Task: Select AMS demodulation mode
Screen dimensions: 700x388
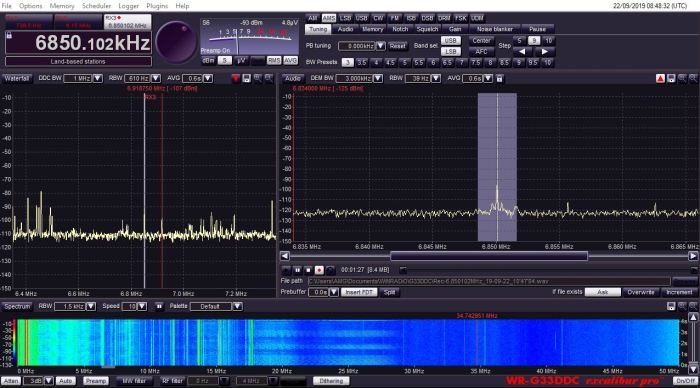Action: pos(329,18)
